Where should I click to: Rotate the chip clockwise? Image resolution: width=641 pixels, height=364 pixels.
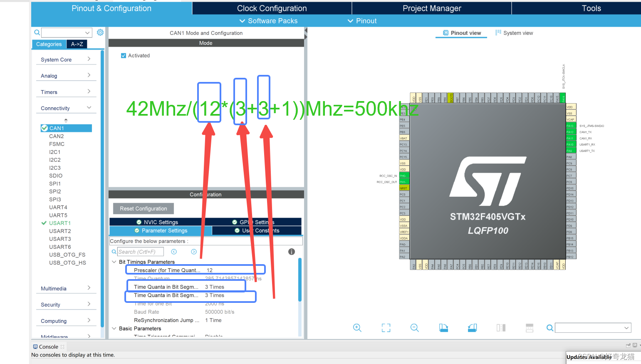coord(443,328)
